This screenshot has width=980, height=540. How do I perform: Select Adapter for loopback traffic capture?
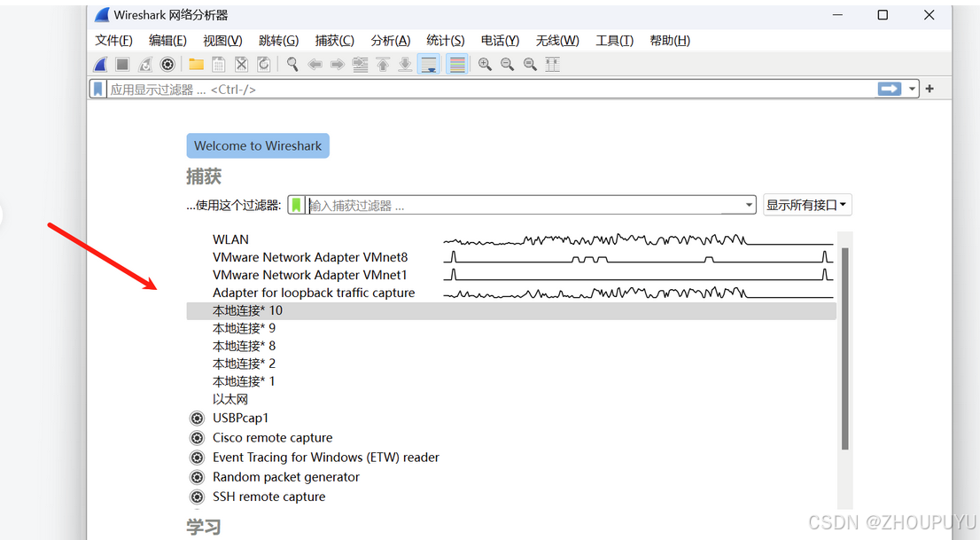point(511,293)
